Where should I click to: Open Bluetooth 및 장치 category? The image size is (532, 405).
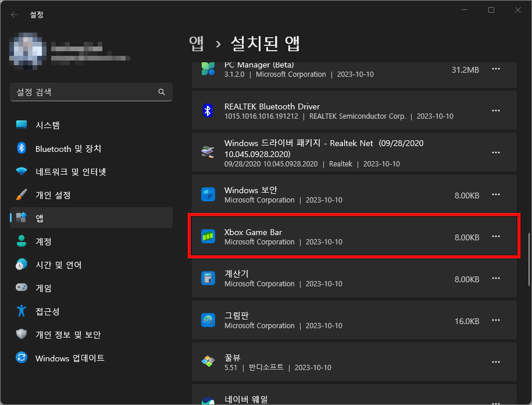[91, 148]
